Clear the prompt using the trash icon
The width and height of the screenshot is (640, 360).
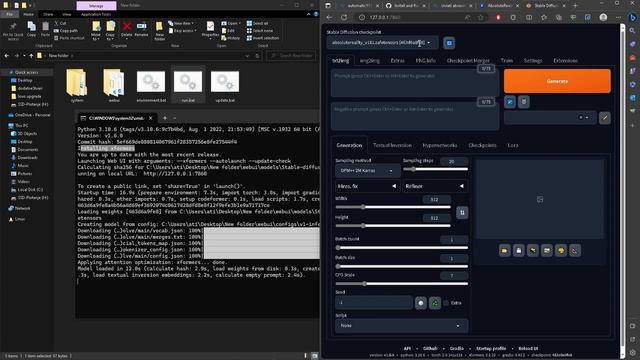pyautogui.click(x=524, y=102)
